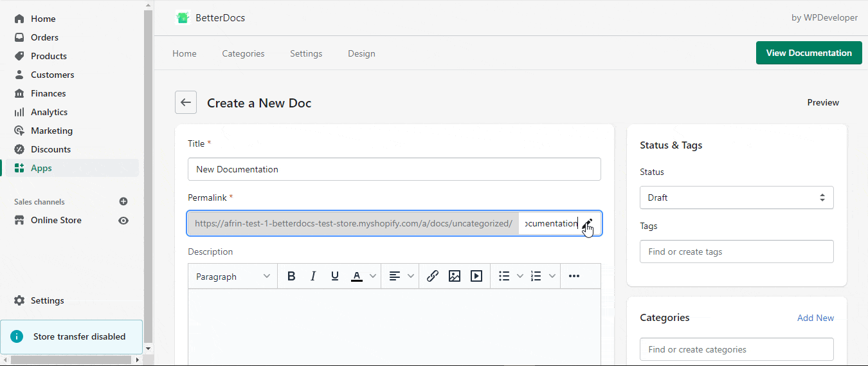This screenshot has width=868, height=366.
Task: Switch to the Categories tab
Action: click(243, 53)
